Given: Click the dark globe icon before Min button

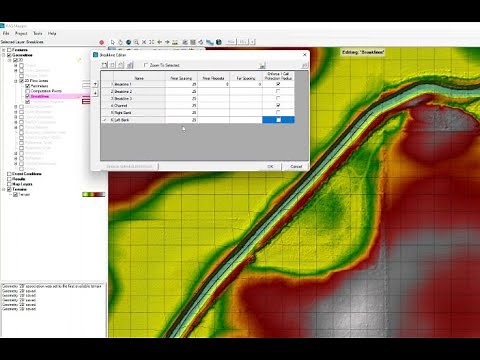Looking at the screenshot, I should pos(219,42).
